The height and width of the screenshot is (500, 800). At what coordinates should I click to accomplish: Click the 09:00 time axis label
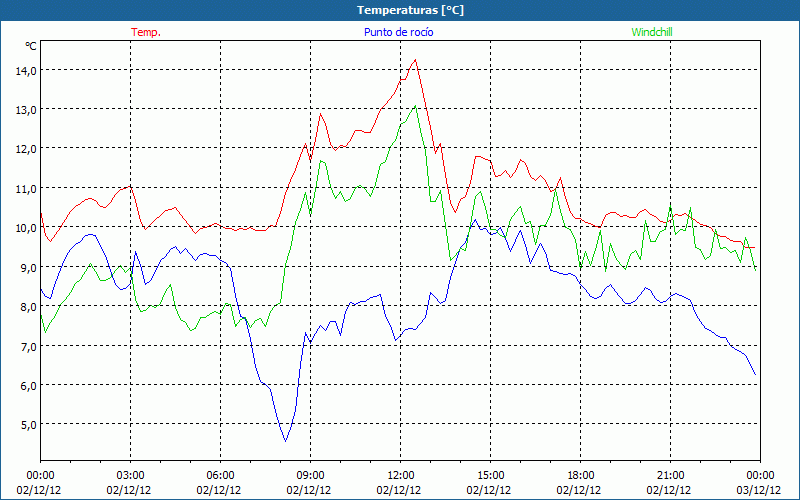[311, 475]
